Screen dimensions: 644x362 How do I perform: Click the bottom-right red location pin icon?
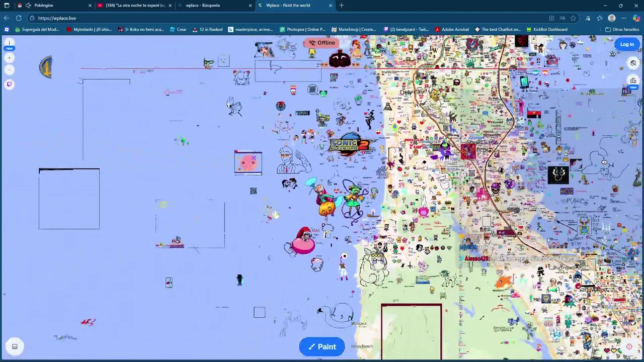(x=629, y=346)
